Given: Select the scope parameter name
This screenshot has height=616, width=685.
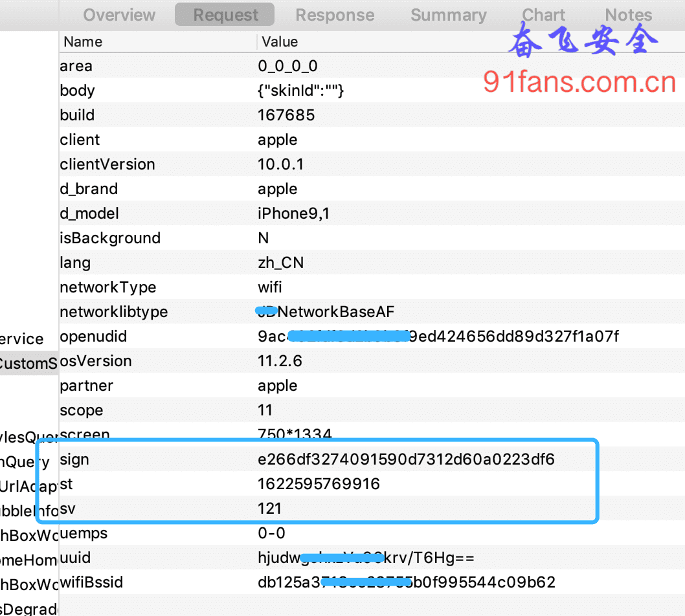Looking at the screenshot, I should pyautogui.click(x=82, y=410).
